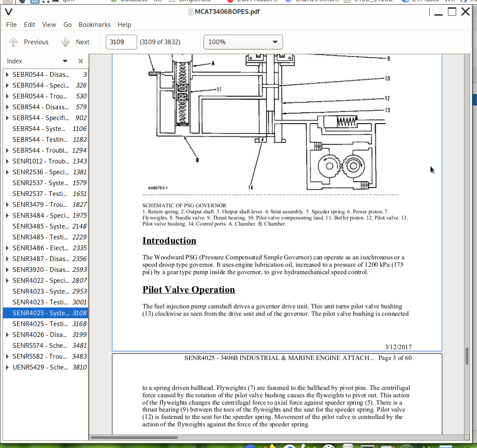Close the Index side panel
477x448 pixels.
pos(80,61)
